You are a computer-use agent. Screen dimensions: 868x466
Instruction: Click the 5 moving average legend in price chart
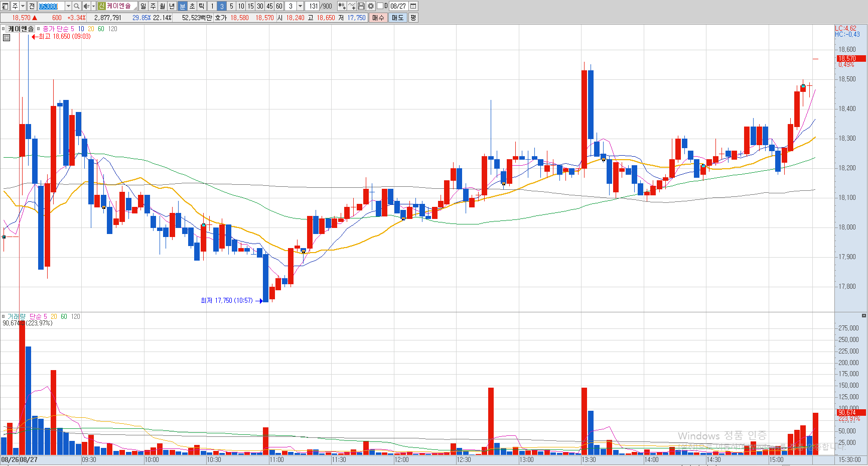point(72,29)
